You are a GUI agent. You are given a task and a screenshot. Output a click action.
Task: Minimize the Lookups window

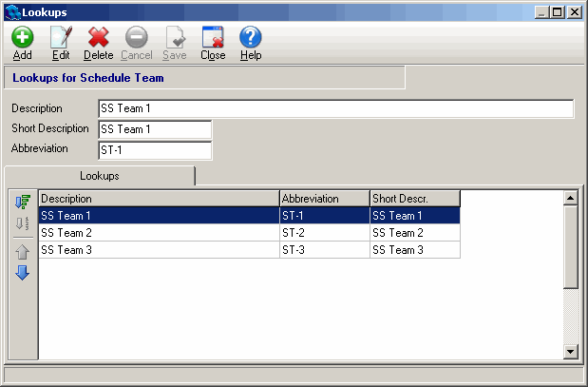pos(541,12)
